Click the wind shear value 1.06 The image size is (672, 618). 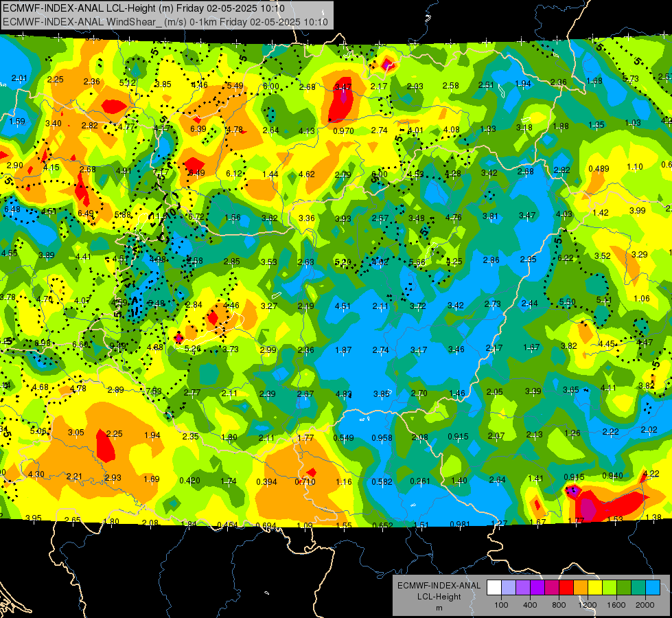click(642, 299)
